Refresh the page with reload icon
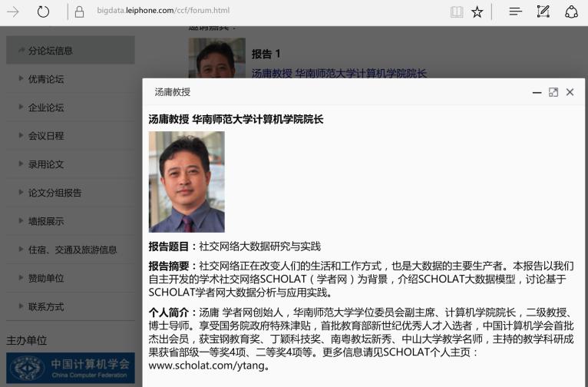Screen dimensions: 588x387 tap(43, 12)
